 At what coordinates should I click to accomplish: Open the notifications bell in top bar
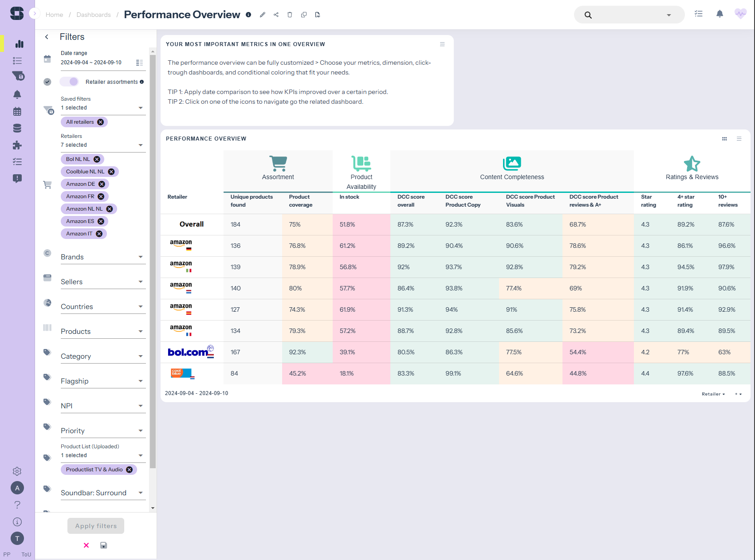(720, 14)
